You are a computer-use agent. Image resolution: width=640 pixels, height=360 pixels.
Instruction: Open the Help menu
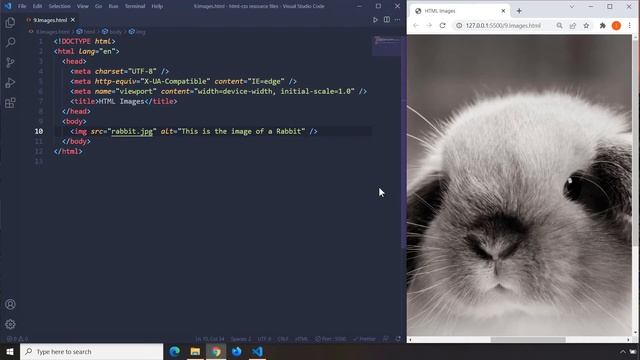pos(157,6)
